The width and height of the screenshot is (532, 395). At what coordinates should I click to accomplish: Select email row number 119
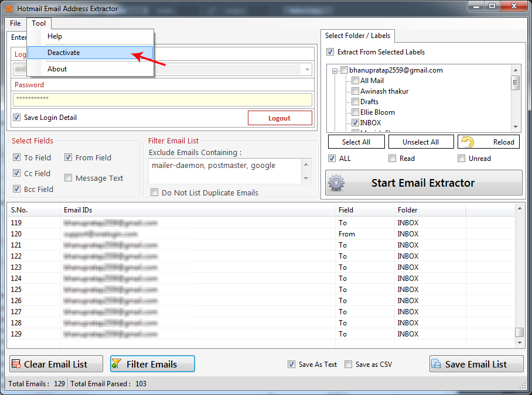click(x=261, y=222)
